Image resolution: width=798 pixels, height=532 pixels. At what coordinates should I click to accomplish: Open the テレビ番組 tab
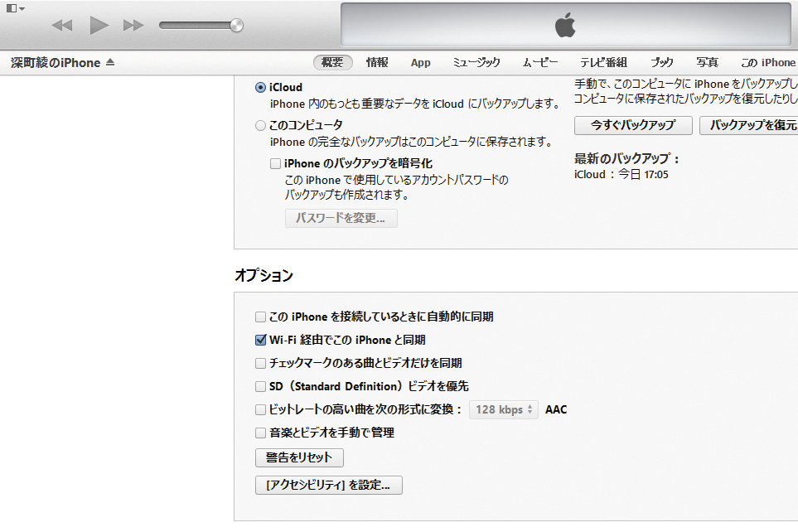click(603, 62)
